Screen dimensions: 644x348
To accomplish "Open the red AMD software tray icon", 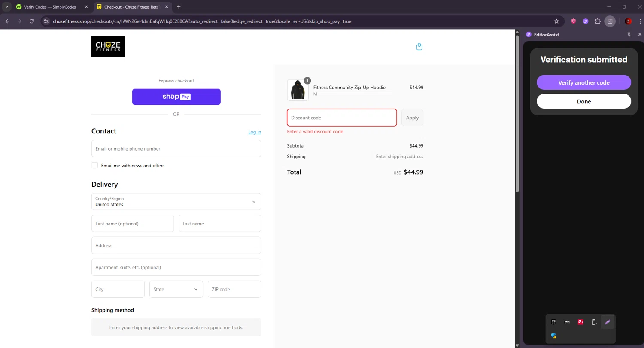I will click(580, 322).
